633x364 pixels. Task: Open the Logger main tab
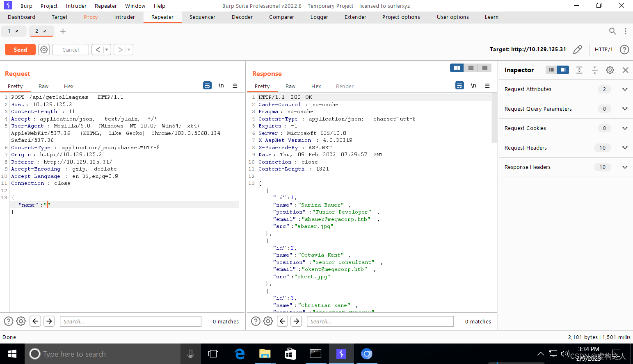tap(319, 17)
